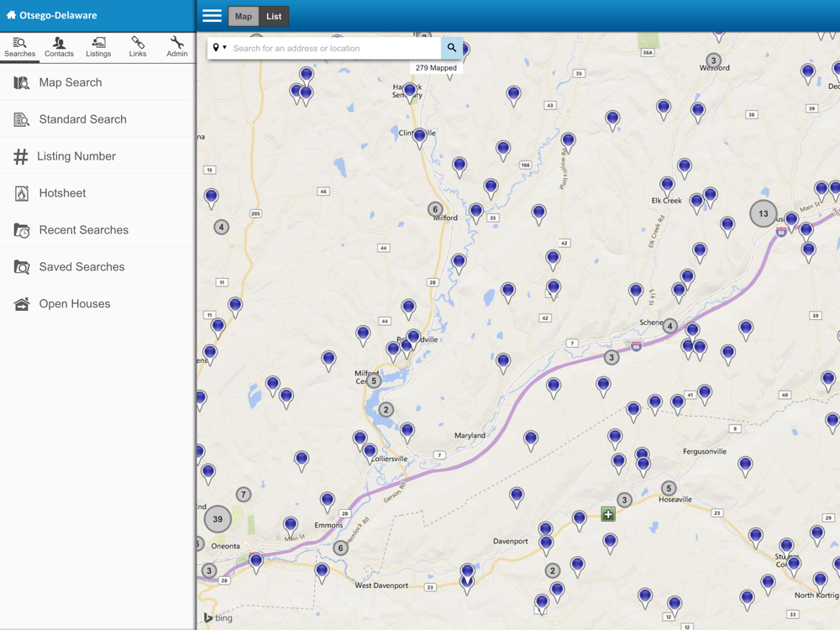840x630 pixels.
Task: Expand the location pin dropdown
Action: pos(219,48)
